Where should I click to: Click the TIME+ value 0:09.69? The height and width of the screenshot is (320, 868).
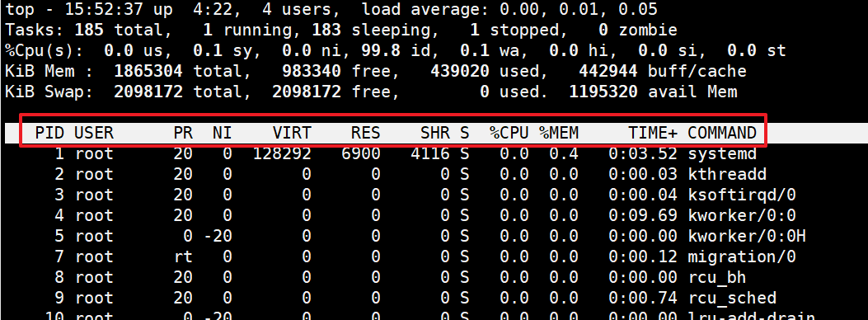point(643,215)
